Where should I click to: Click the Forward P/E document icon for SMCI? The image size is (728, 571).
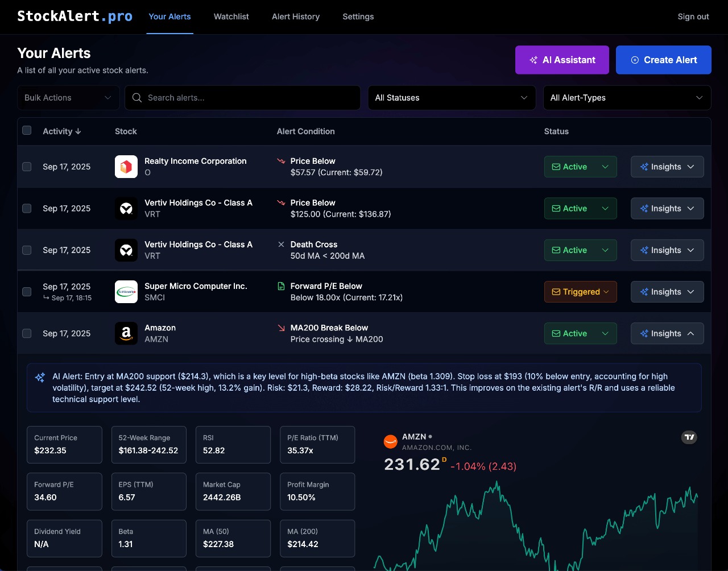click(281, 286)
